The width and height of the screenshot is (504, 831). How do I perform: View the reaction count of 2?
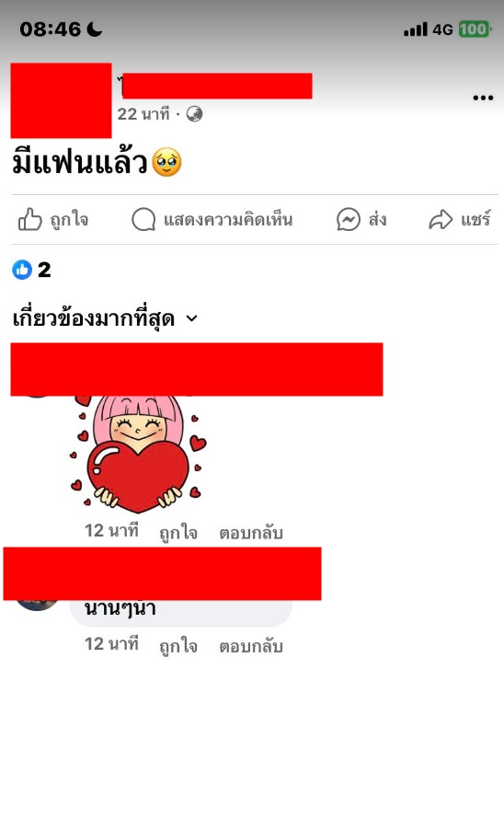point(44,270)
